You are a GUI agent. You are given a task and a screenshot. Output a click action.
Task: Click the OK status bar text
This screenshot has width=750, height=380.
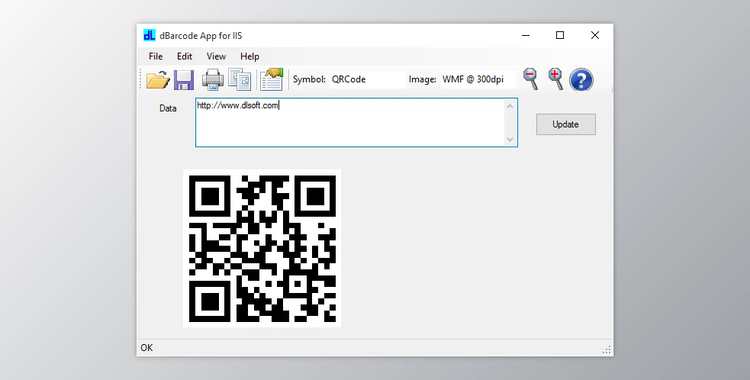(x=147, y=348)
